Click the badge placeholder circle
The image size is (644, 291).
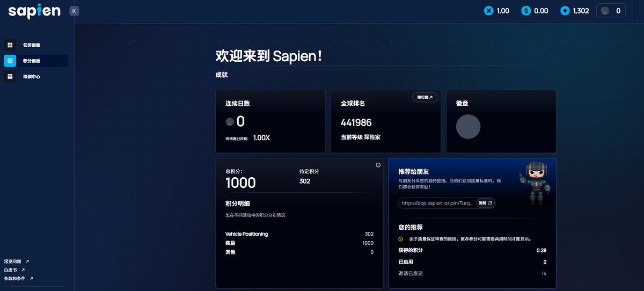[x=468, y=127]
